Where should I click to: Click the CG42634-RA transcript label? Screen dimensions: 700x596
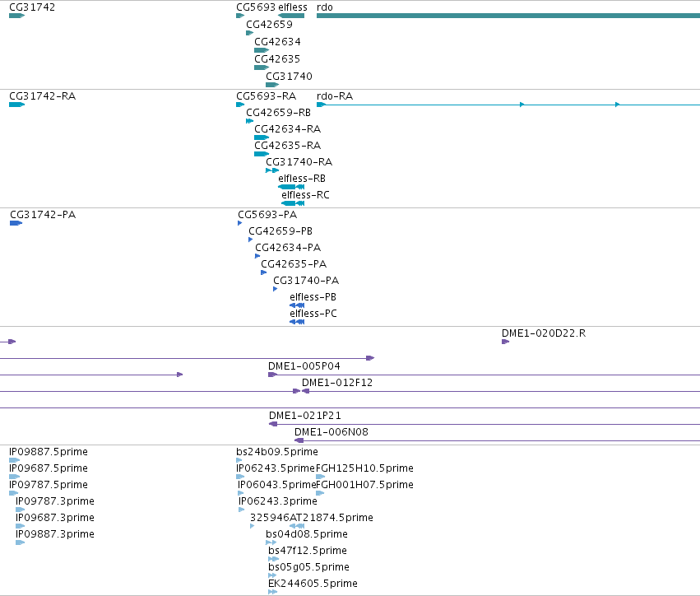pos(288,129)
